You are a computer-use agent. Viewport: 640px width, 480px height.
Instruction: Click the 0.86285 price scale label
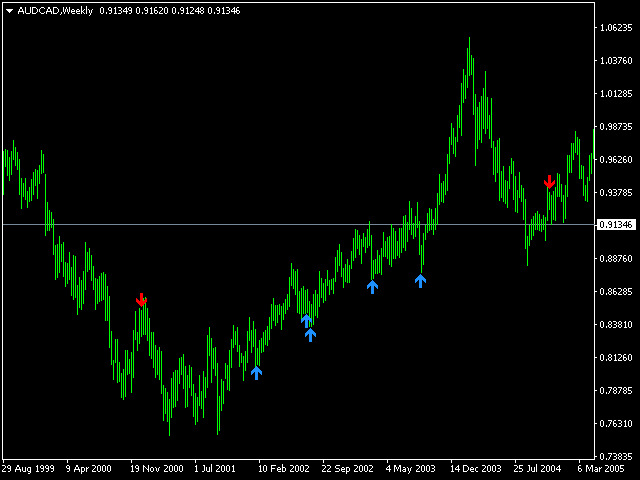pyautogui.click(x=616, y=292)
